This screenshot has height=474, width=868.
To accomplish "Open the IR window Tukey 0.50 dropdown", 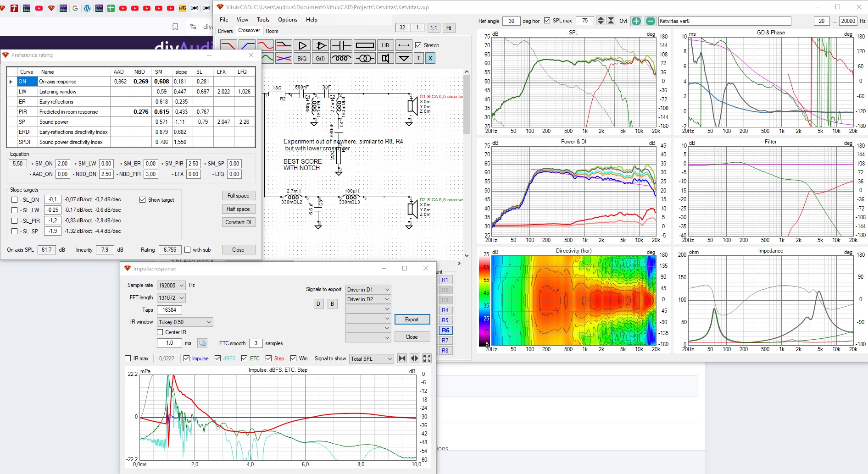I will pyautogui.click(x=185, y=322).
